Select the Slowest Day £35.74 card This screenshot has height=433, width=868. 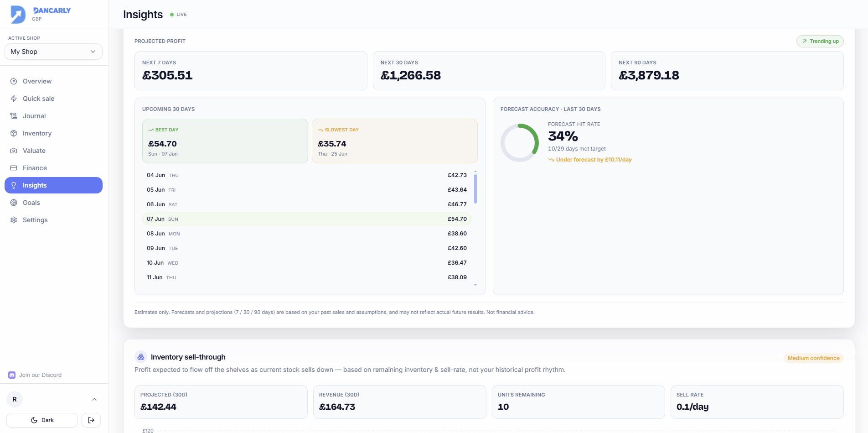[x=395, y=141]
